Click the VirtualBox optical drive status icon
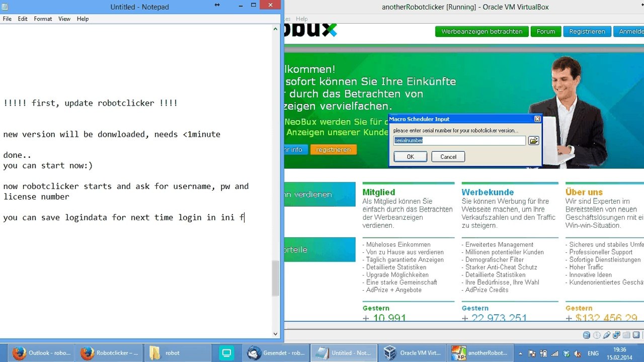The height and width of the screenshot is (362, 644). click(597, 335)
